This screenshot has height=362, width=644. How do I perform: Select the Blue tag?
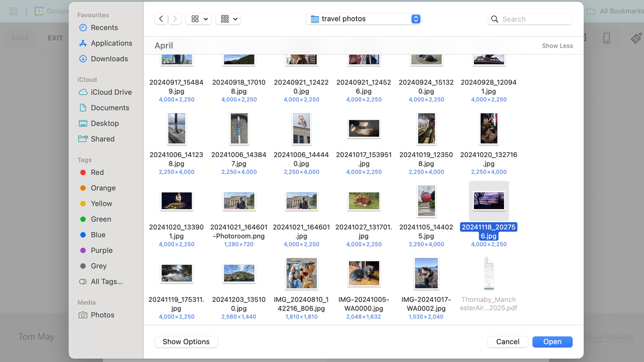tap(92, 234)
